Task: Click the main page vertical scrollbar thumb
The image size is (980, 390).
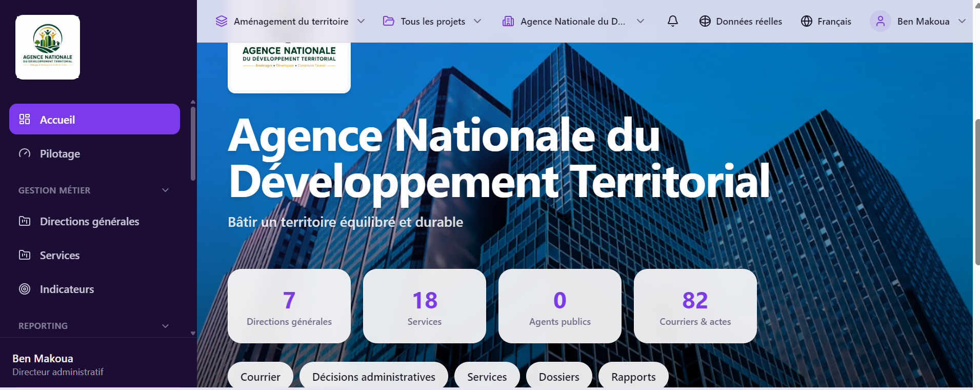Action: [977, 192]
